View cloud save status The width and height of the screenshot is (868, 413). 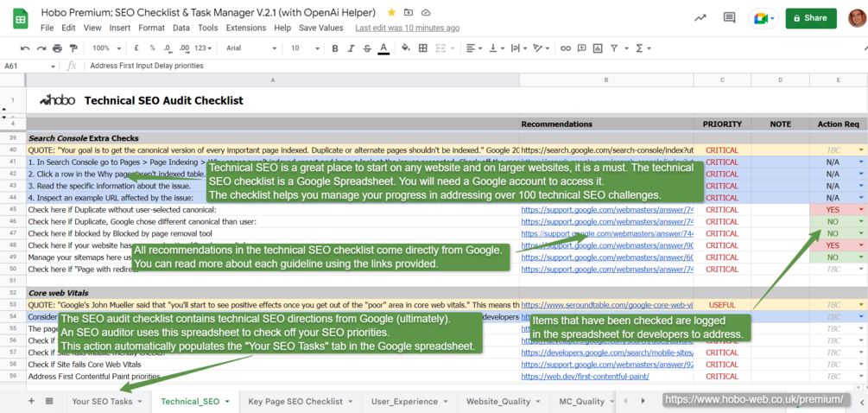pyautogui.click(x=425, y=12)
